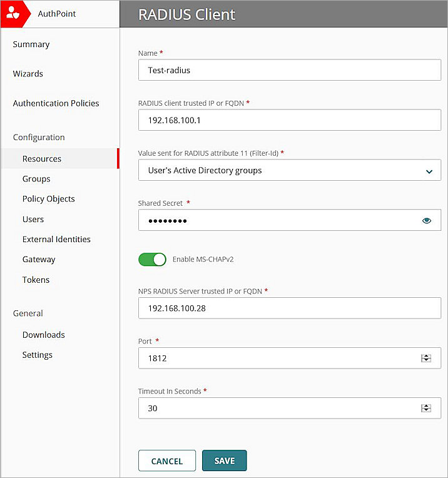Open Authentication Policies section

point(56,103)
